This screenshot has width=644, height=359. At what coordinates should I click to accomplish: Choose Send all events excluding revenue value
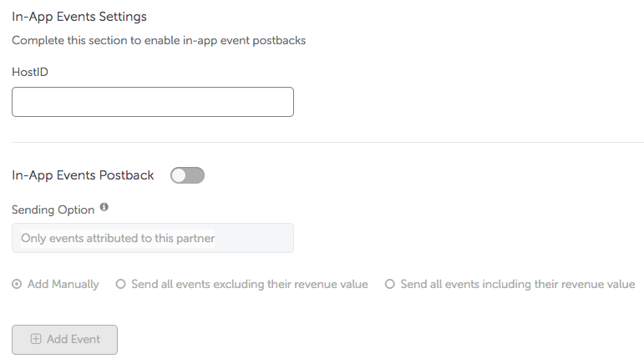[x=120, y=284]
